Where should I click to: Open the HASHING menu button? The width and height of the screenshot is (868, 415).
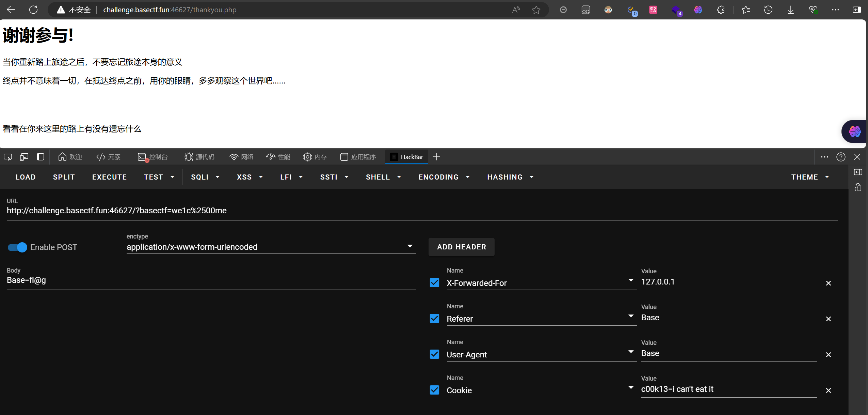pyautogui.click(x=510, y=177)
